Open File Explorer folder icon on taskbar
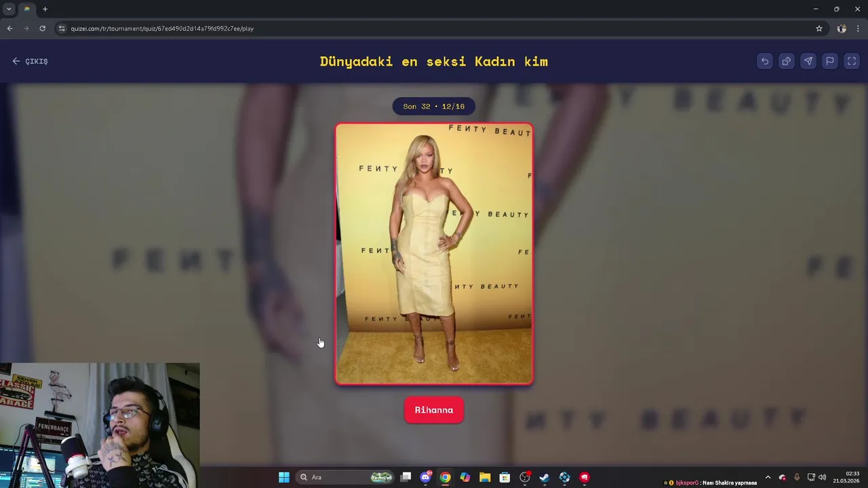This screenshot has width=868, height=488. pyautogui.click(x=485, y=477)
